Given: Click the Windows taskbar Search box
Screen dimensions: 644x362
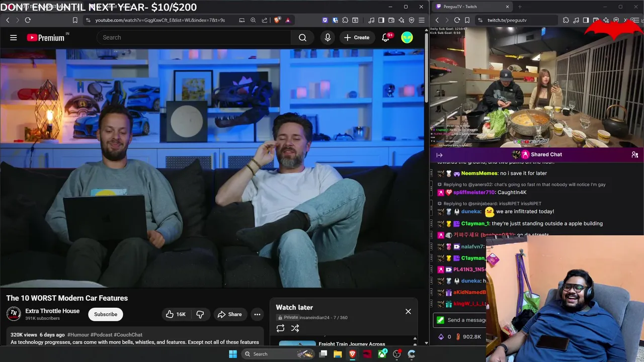Looking at the screenshot, I should click(x=278, y=354).
